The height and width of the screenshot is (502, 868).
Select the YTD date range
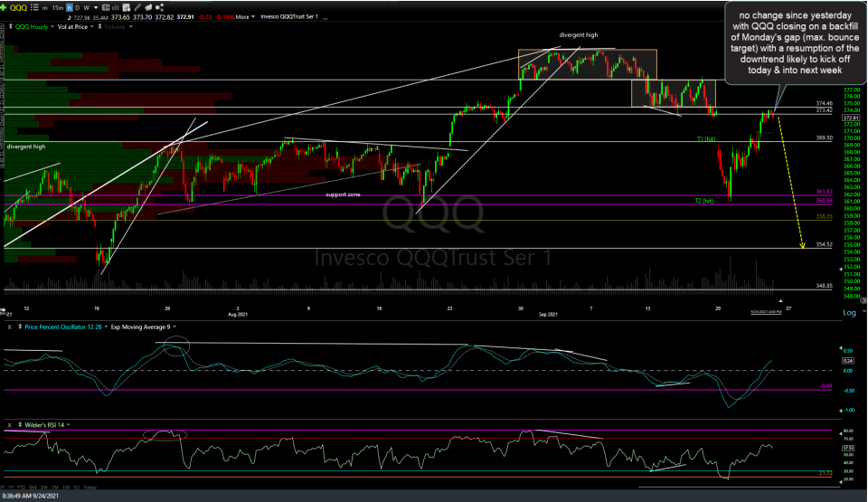pos(22,488)
